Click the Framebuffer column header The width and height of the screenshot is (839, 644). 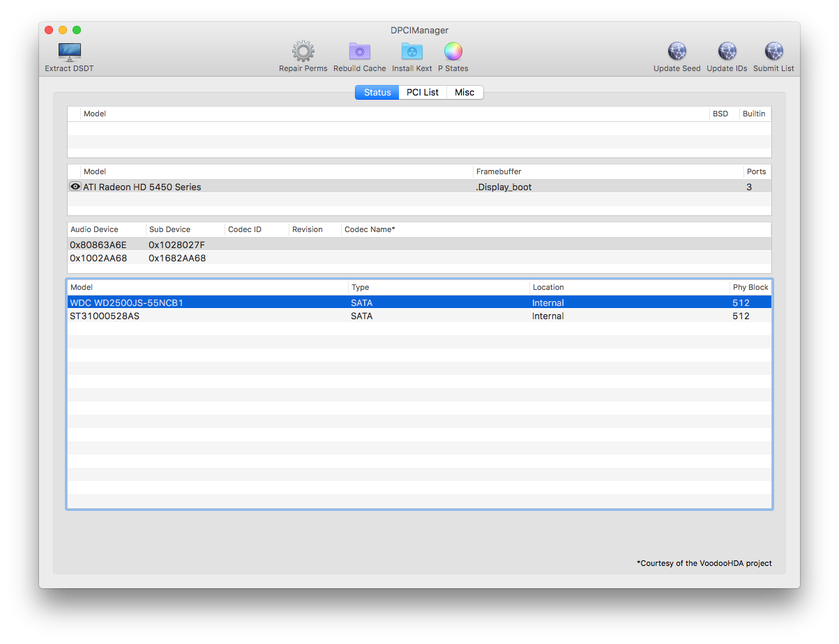click(607, 171)
